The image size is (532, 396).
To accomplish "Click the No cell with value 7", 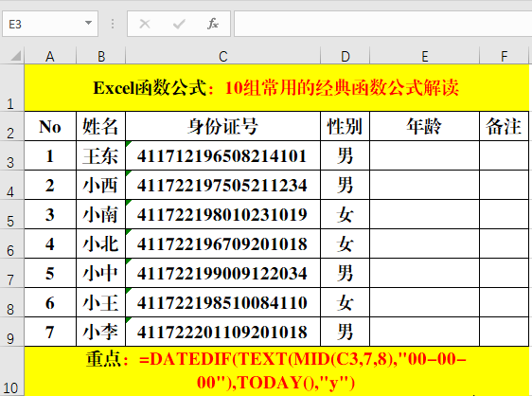I will (x=50, y=332).
